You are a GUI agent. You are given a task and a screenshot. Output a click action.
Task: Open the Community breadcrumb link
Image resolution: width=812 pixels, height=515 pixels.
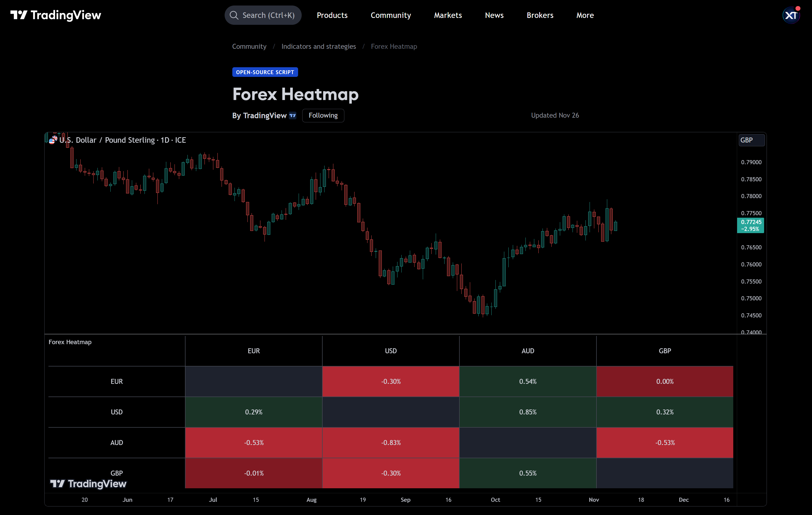point(249,46)
